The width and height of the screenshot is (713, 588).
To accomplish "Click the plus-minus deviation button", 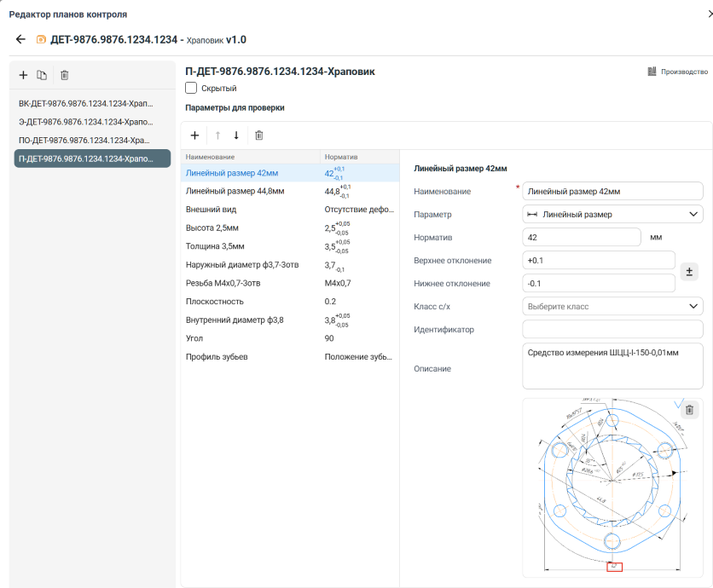I will point(692,272).
